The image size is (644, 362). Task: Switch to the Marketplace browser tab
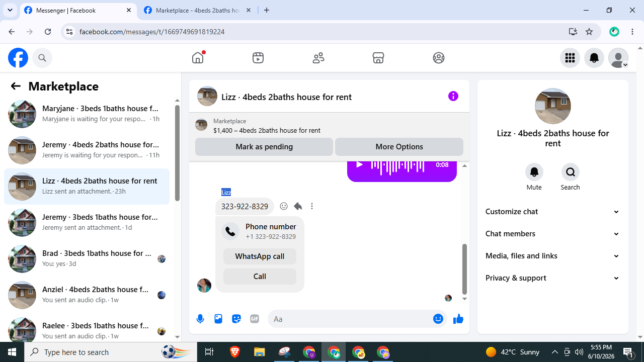197,10
